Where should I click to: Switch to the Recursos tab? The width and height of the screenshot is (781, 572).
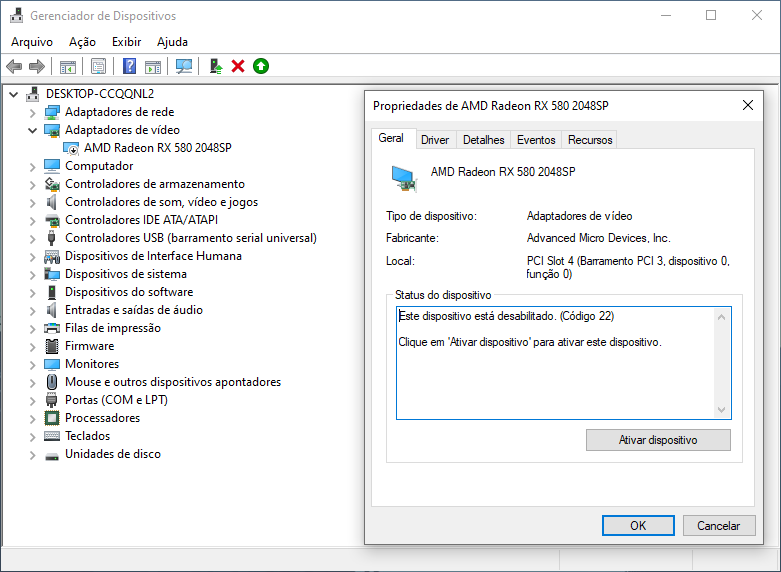pyautogui.click(x=590, y=140)
